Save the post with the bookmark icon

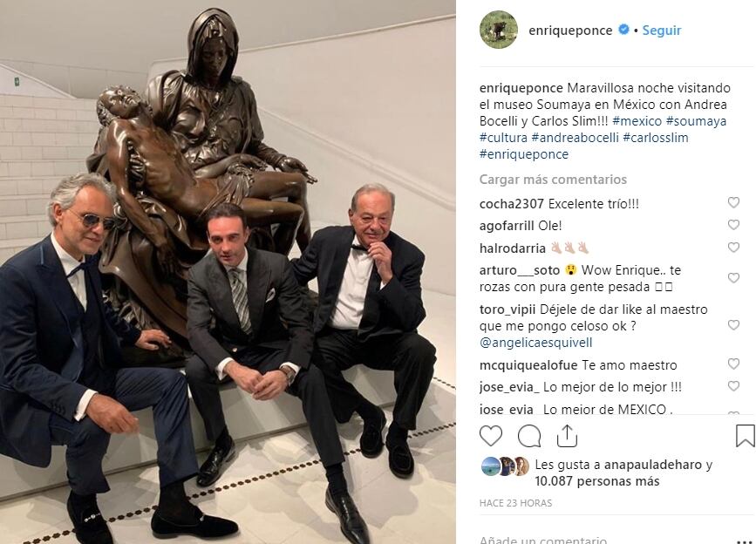point(745,436)
